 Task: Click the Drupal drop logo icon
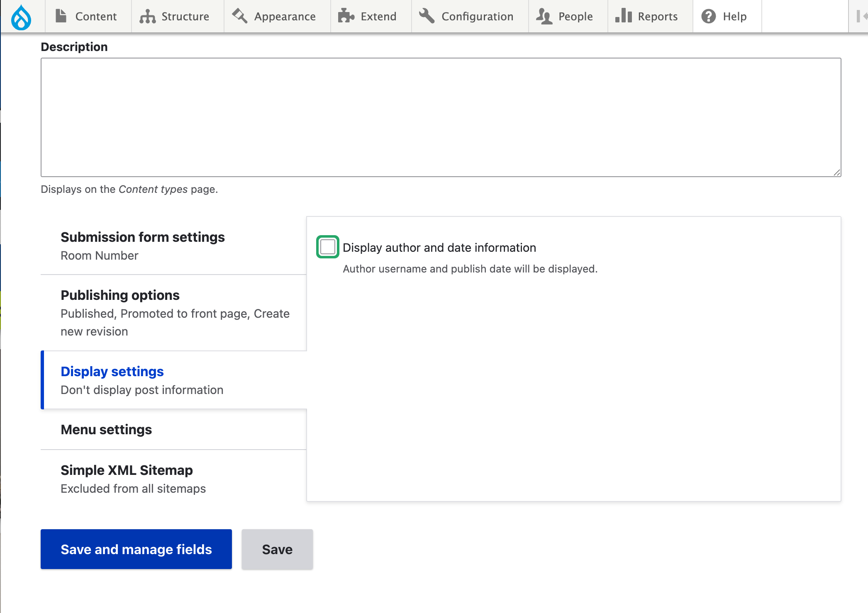point(21,17)
